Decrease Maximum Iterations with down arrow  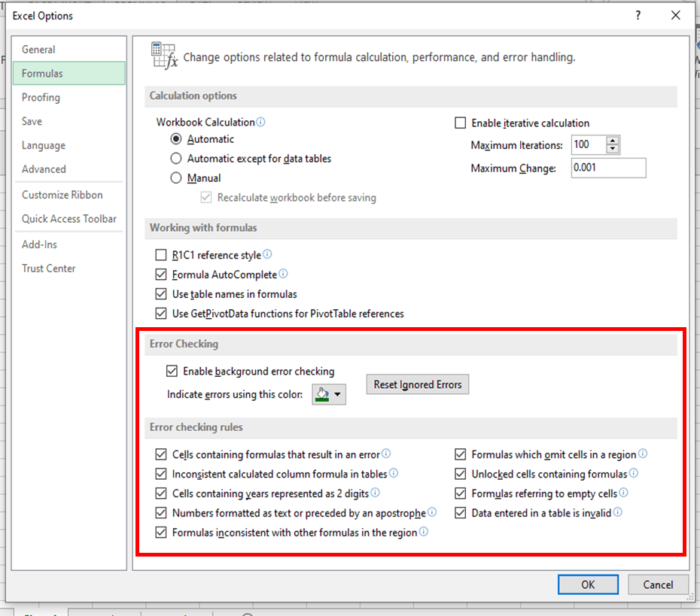pos(613,149)
